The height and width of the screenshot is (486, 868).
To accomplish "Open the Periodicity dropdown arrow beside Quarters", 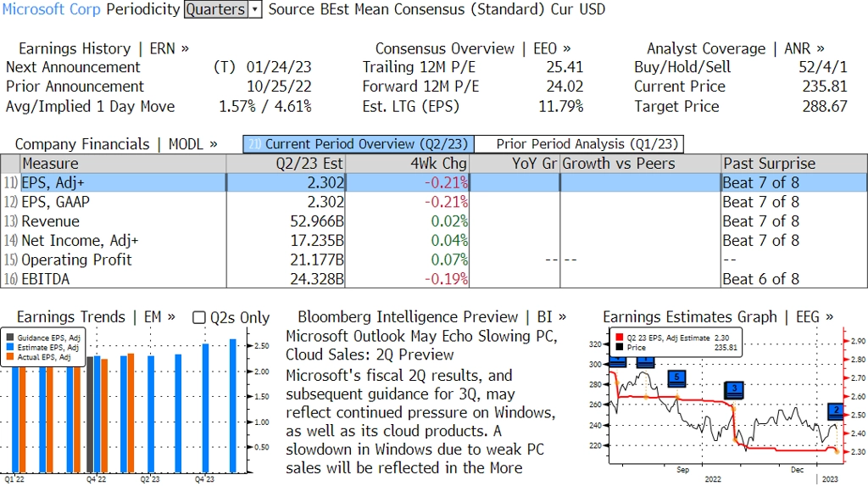I will [x=254, y=9].
